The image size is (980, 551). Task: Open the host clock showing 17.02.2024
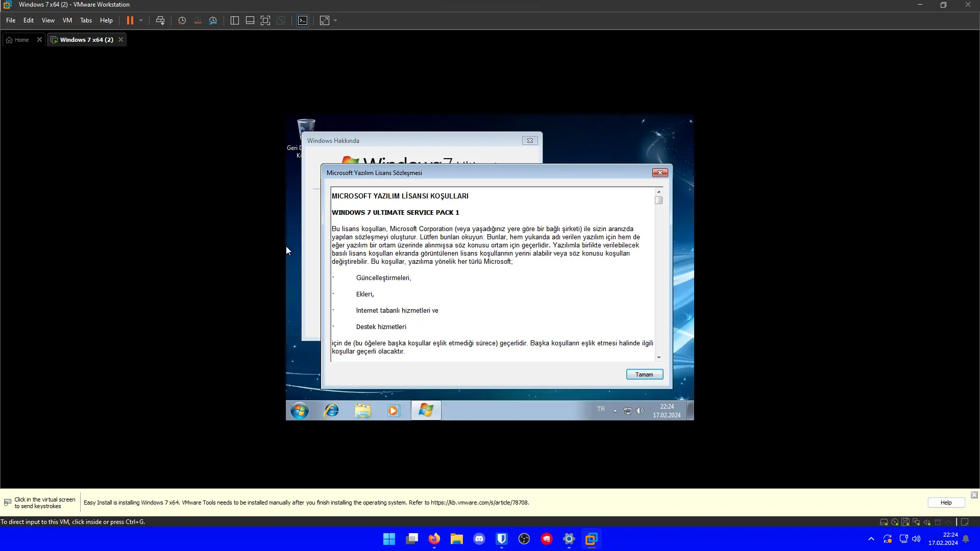click(943, 539)
